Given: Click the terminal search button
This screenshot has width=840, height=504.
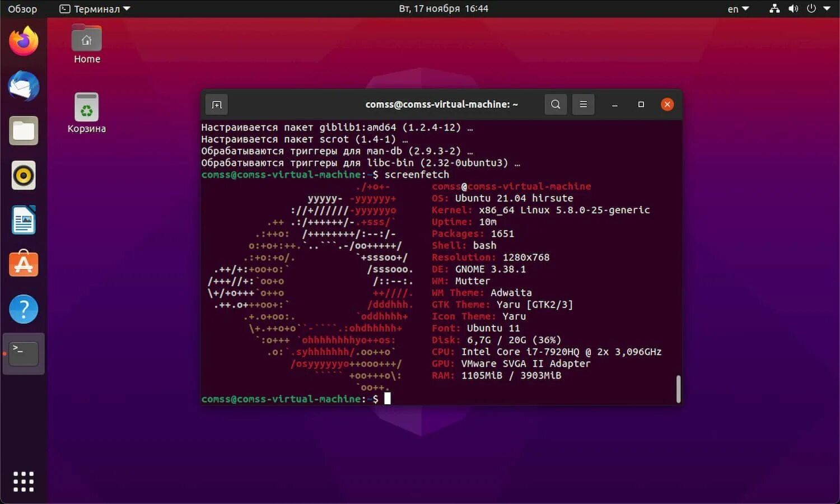Looking at the screenshot, I should [x=556, y=104].
